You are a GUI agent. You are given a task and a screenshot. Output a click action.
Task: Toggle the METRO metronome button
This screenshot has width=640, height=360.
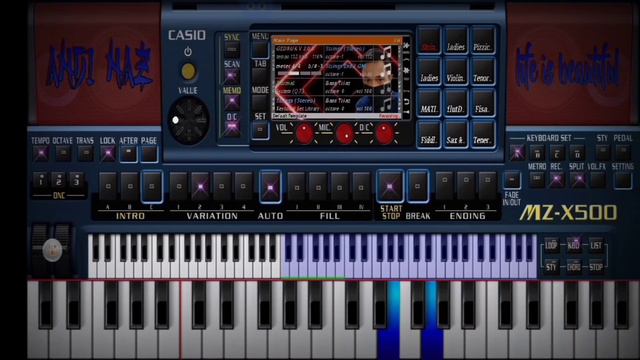536,180
